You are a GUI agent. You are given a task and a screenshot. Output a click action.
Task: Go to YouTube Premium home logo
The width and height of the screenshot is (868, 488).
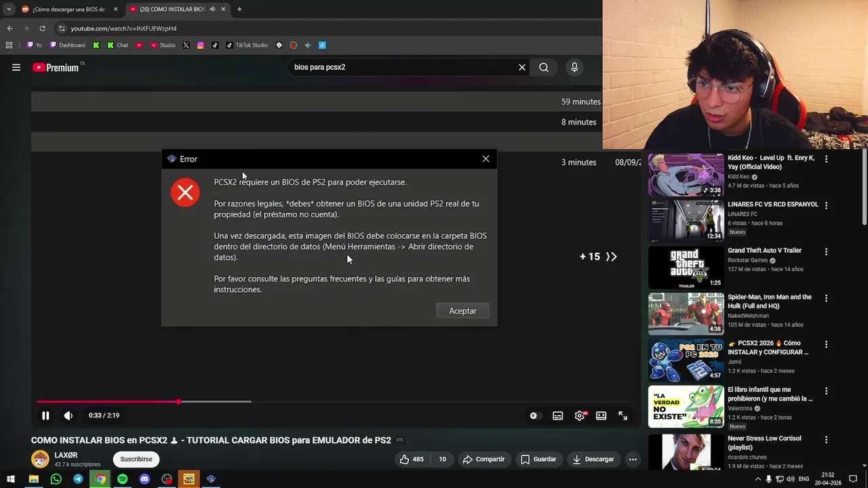(x=56, y=67)
